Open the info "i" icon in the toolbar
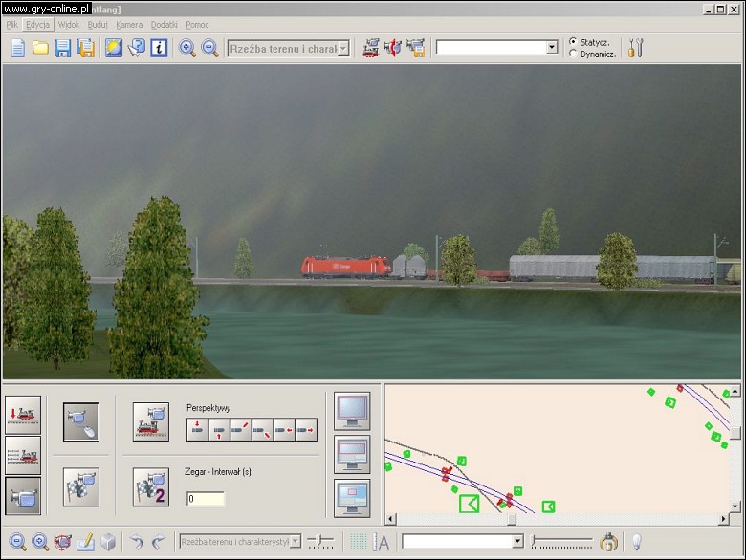The height and width of the screenshot is (560, 746). click(159, 48)
